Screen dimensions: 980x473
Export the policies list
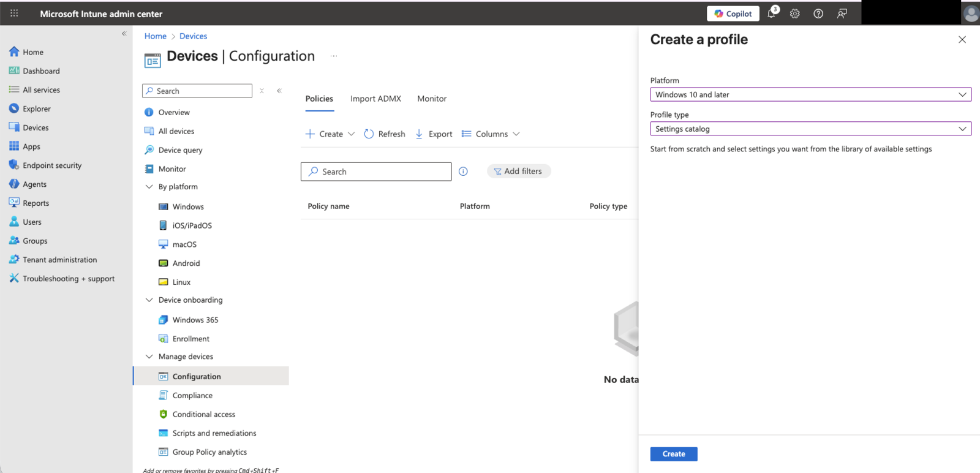coord(434,134)
